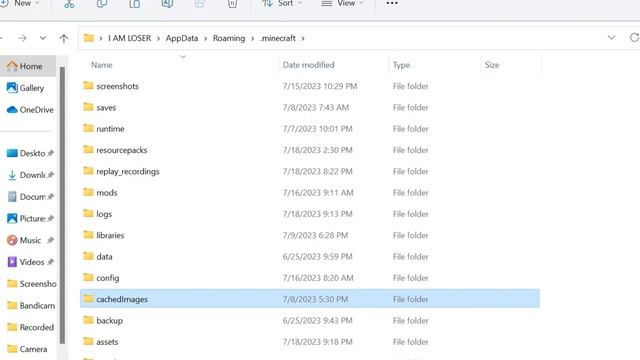Click the Share icon in toolbar

(200, 4)
